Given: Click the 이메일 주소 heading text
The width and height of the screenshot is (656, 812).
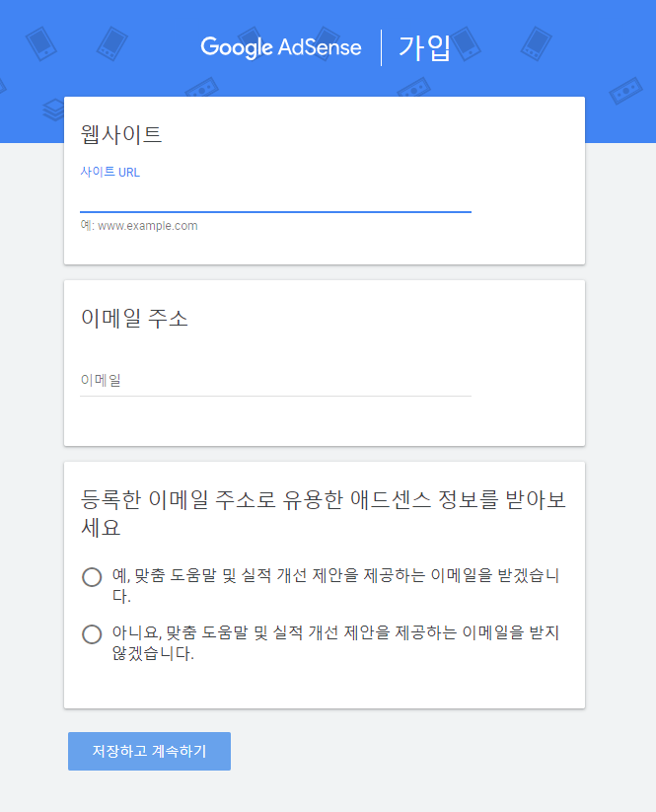Looking at the screenshot, I should [134, 318].
